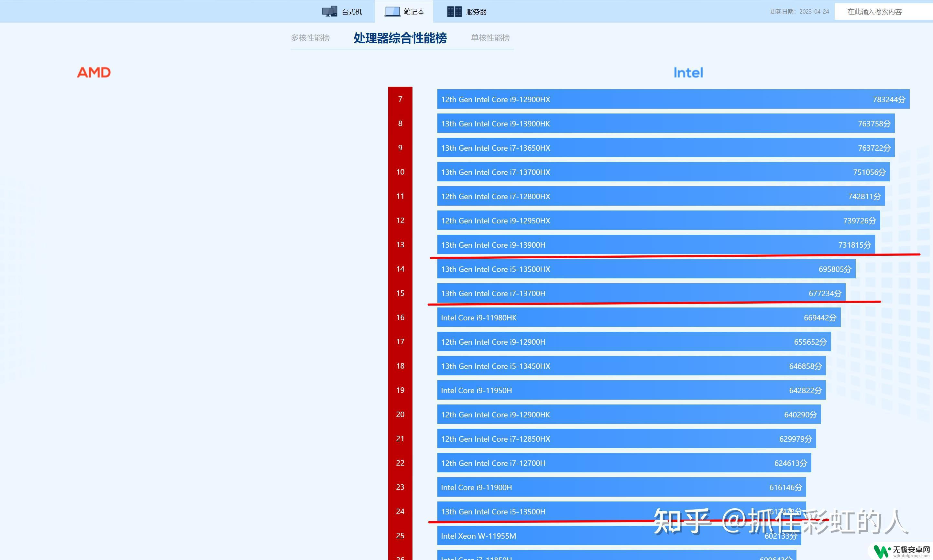Screen dimensions: 933x560
Task: Select the i7-13650HX bar
Action: tap(666, 147)
